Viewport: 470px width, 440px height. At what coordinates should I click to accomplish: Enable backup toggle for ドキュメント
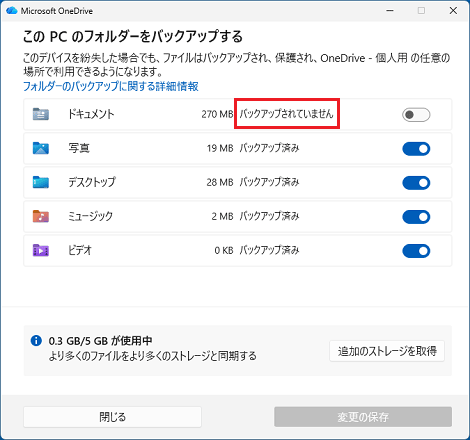416,115
